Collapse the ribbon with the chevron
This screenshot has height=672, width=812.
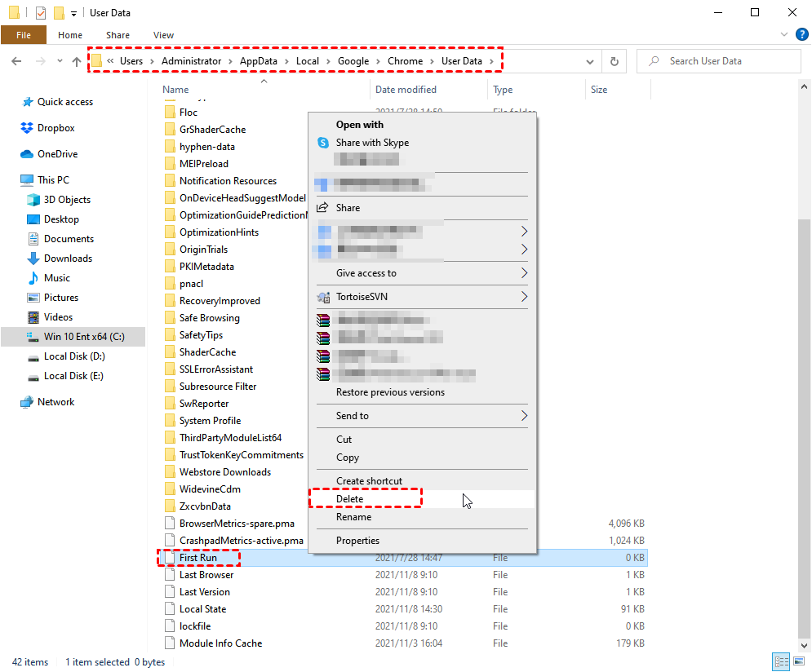(x=784, y=35)
